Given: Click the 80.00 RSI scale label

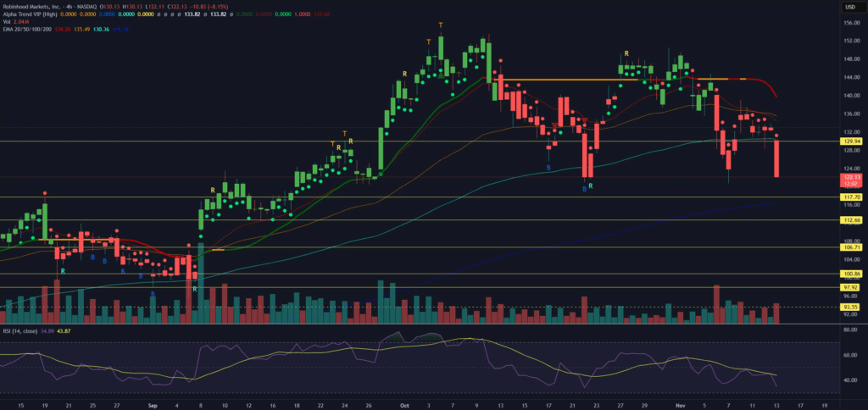Looking at the screenshot, I should (849, 330).
